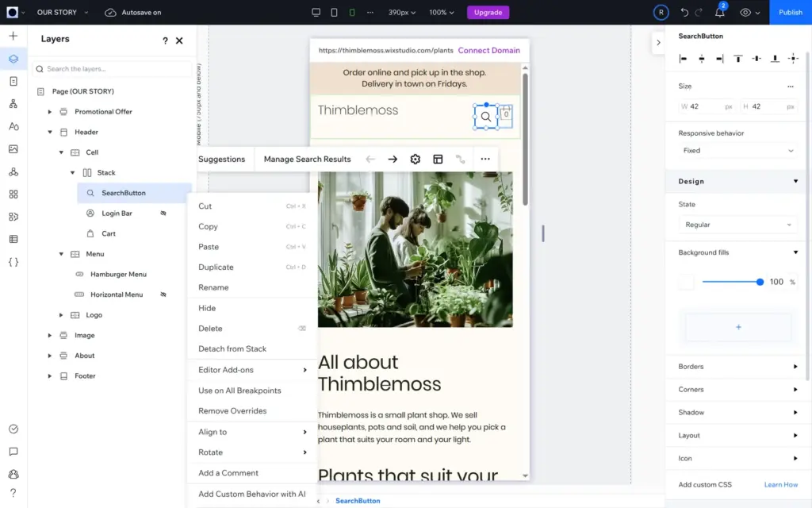Click the background fill color swatch
Viewport: 812px width, 508px height.
pos(686,282)
